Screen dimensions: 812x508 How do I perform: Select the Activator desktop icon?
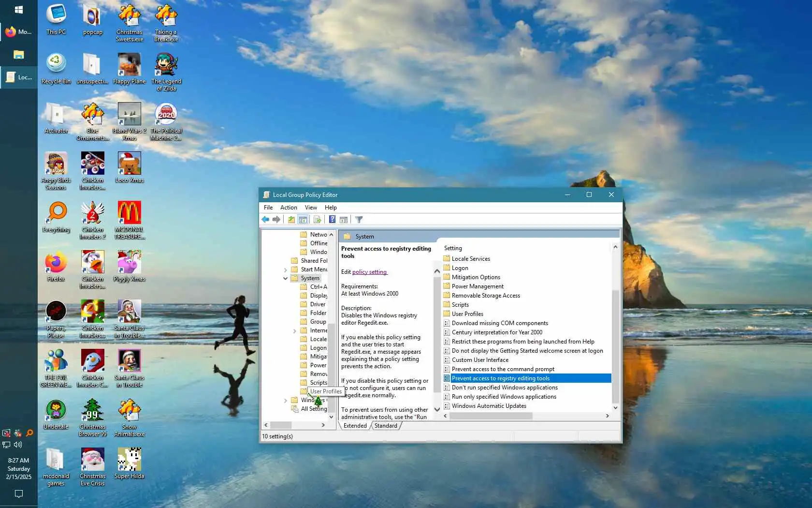56,118
